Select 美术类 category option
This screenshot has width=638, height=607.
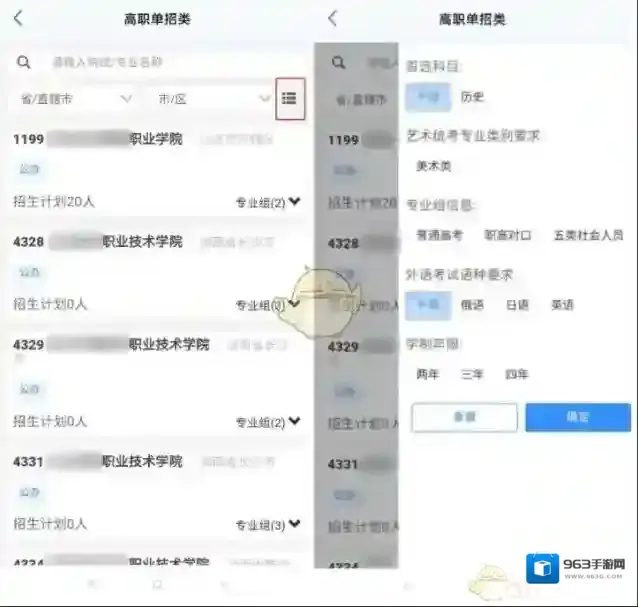tap(434, 166)
